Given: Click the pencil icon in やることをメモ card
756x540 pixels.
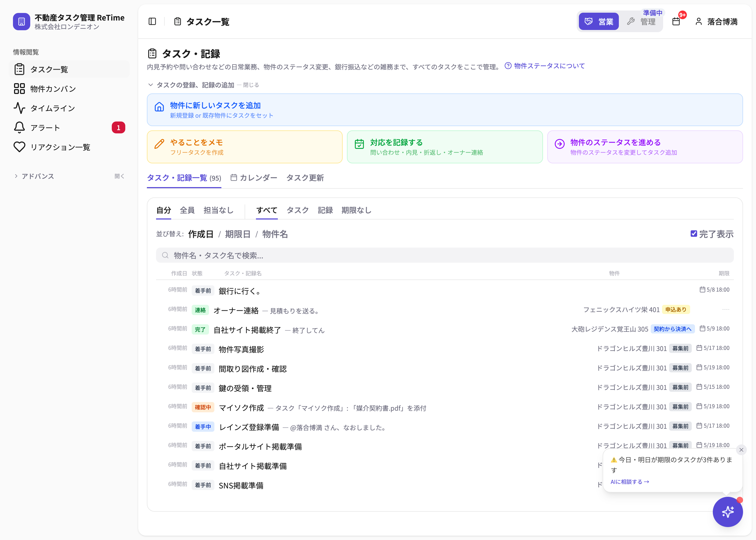Looking at the screenshot, I should pos(159,144).
